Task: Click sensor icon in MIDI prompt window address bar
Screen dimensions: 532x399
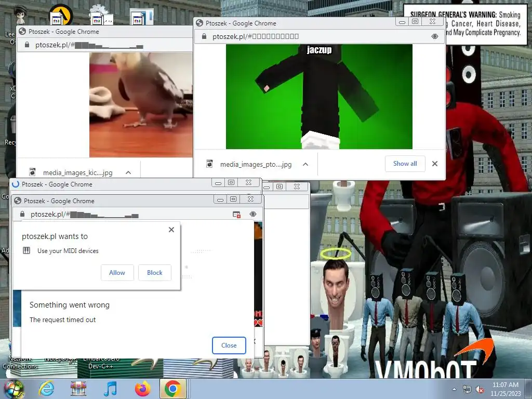Action: [253, 214]
